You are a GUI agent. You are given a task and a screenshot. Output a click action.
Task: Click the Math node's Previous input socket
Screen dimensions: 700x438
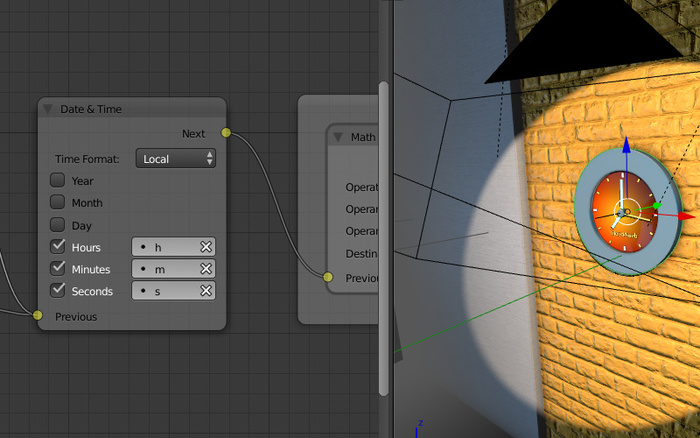pos(327,277)
